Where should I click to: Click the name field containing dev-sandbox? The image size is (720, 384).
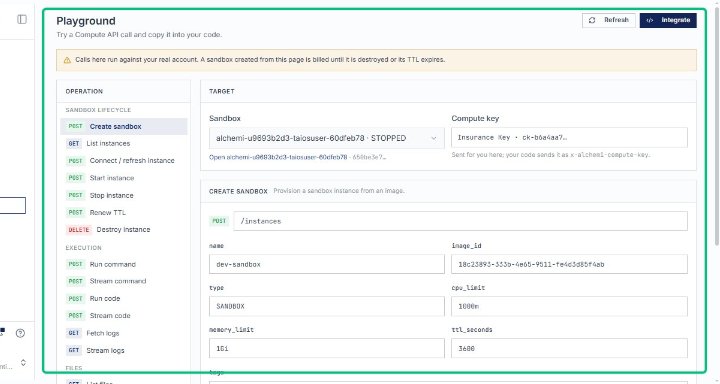[326, 264]
